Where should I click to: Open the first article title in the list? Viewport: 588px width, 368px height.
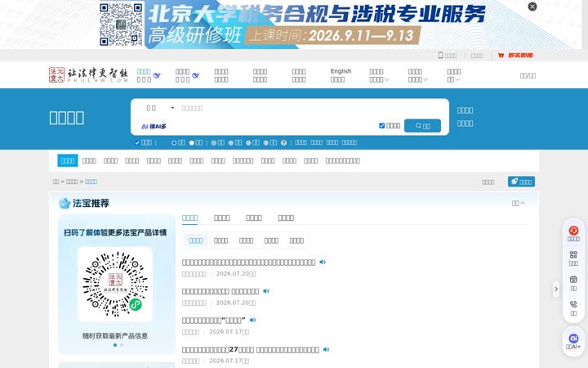[x=248, y=263]
